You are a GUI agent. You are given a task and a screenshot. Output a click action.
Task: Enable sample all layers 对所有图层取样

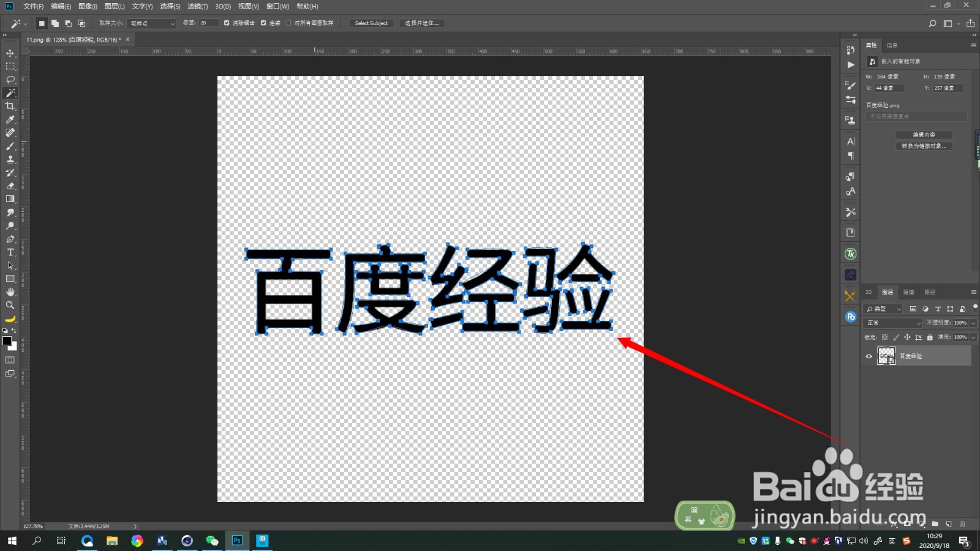point(288,23)
